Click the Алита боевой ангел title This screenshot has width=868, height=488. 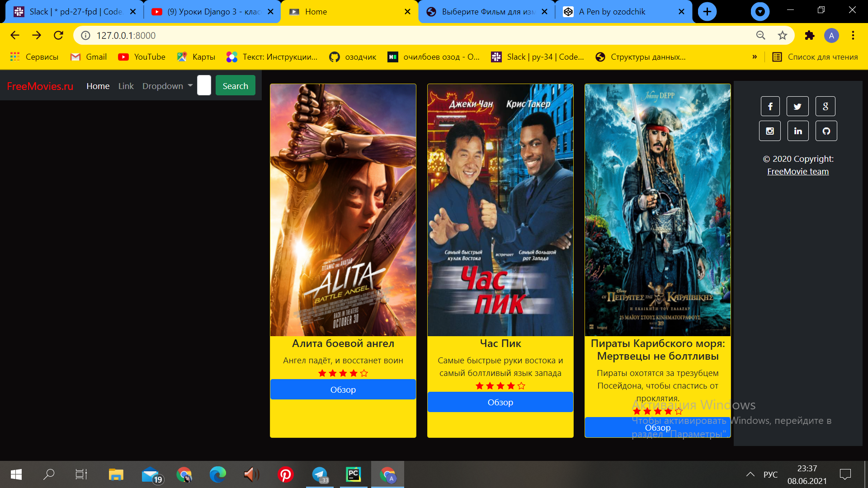click(343, 343)
